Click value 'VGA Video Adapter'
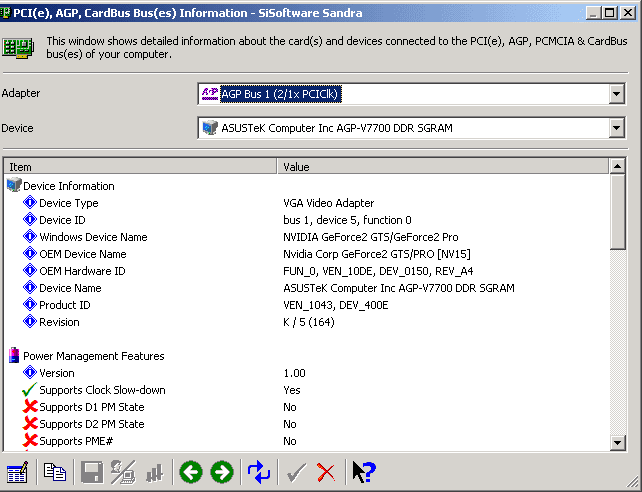This screenshot has width=642, height=492. (329, 203)
